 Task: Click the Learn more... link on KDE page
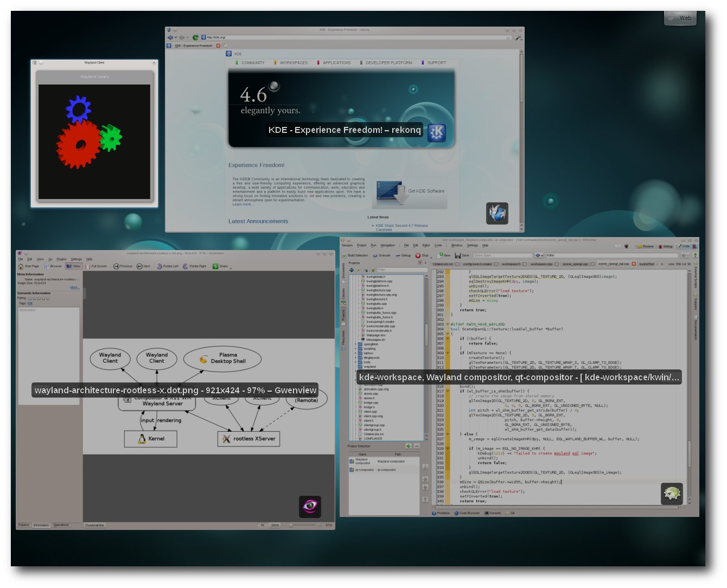[242, 204]
